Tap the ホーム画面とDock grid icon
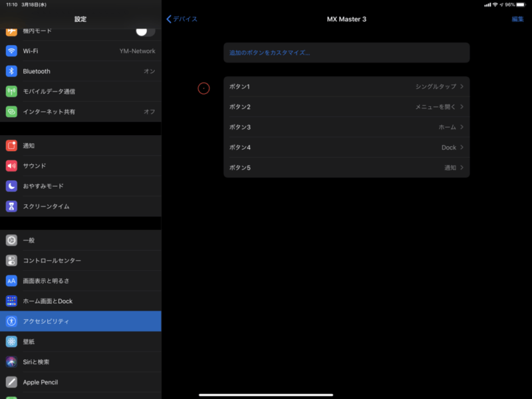Image resolution: width=532 pixels, height=399 pixels. (x=11, y=301)
